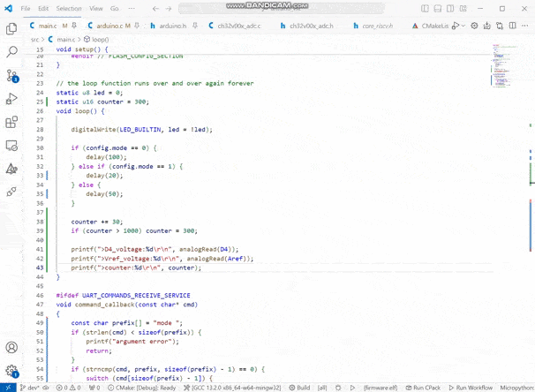
Task: Expand the loop() breadcrumb symbol
Action: click(x=96, y=39)
